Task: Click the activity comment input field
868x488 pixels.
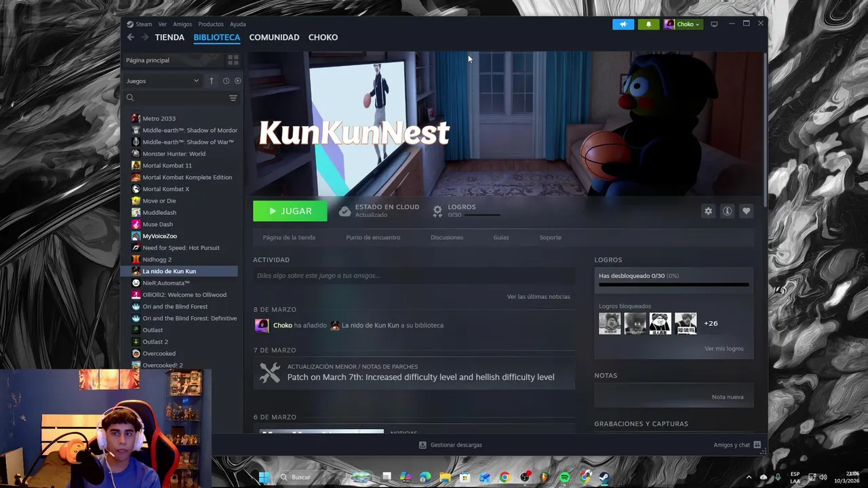Action: click(414, 276)
